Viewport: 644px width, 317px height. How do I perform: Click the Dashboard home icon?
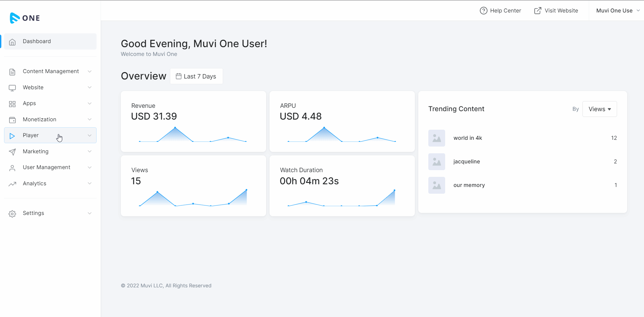pos(12,42)
